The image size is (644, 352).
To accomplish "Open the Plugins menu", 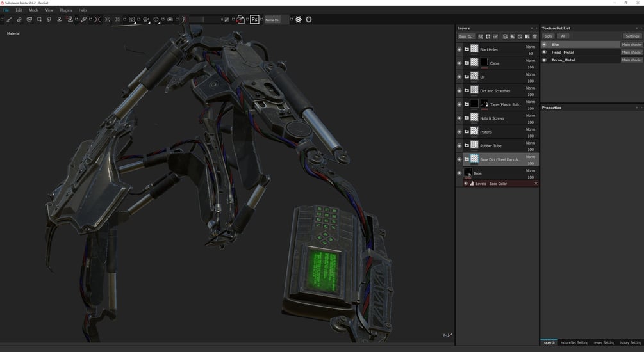I will [x=66, y=10].
